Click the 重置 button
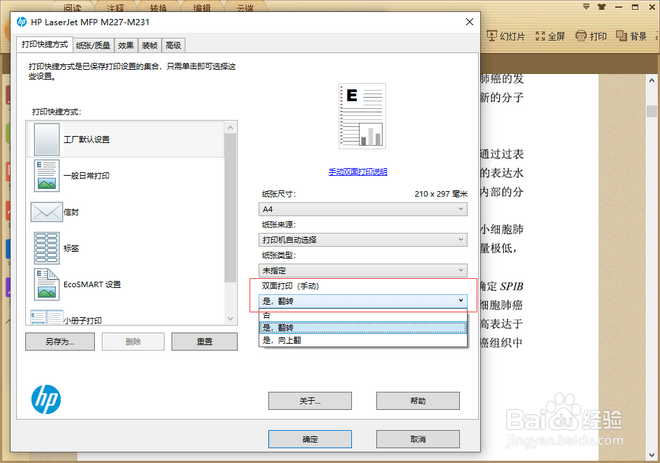This screenshot has height=463, width=660. [204, 341]
